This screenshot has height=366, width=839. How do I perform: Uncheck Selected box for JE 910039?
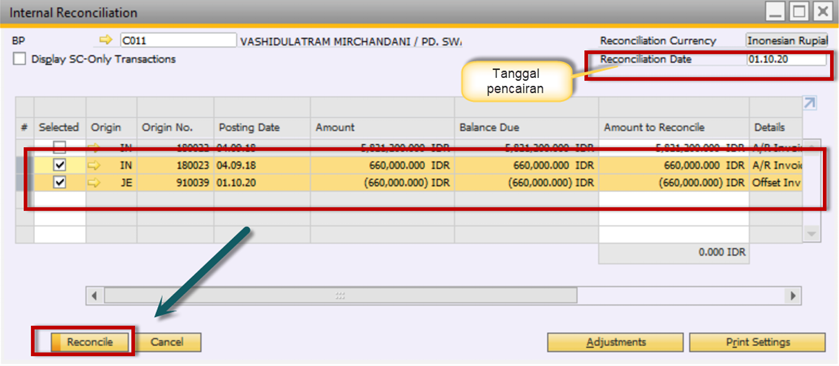point(60,183)
